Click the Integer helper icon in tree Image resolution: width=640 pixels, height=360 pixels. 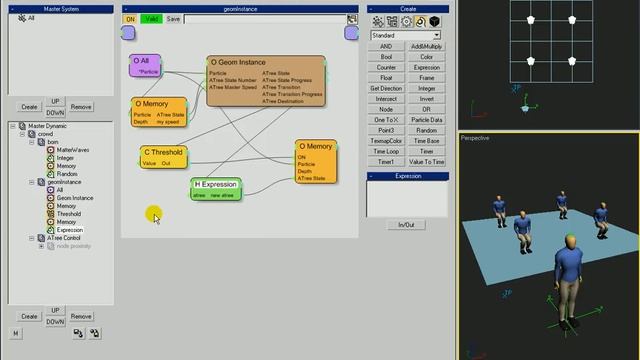point(51,158)
